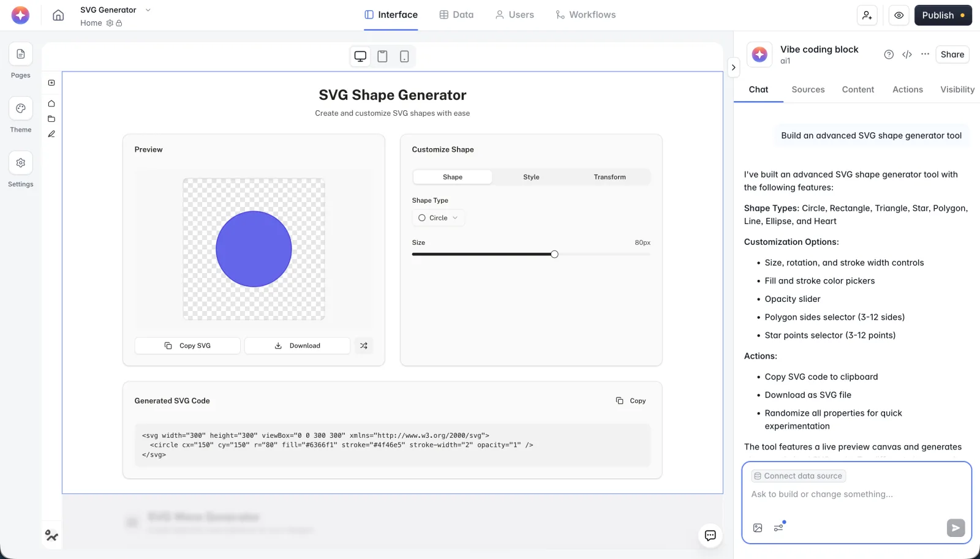Image resolution: width=980 pixels, height=559 pixels.
Task: Open the SVG Generator project name dropdown
Action: point(148,10)
